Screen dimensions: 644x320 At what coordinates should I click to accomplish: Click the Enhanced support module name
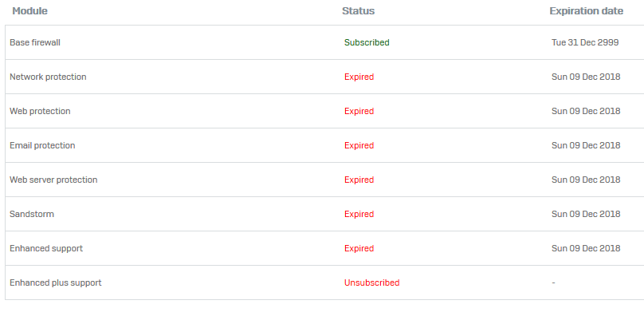(x=46, y=248)
